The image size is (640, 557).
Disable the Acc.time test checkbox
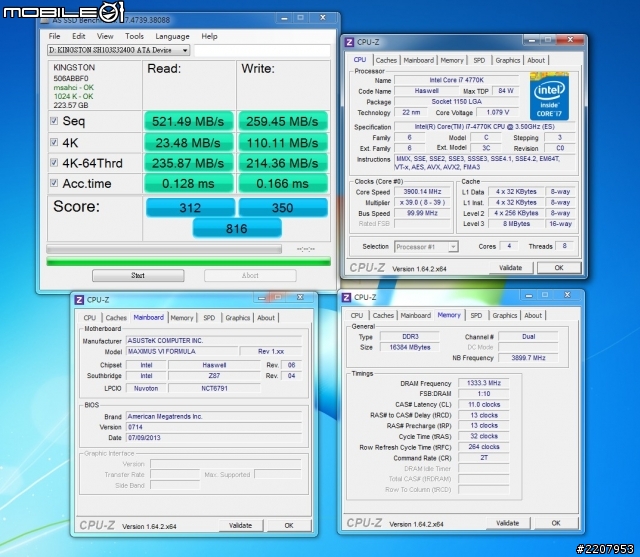click(55, 183)
